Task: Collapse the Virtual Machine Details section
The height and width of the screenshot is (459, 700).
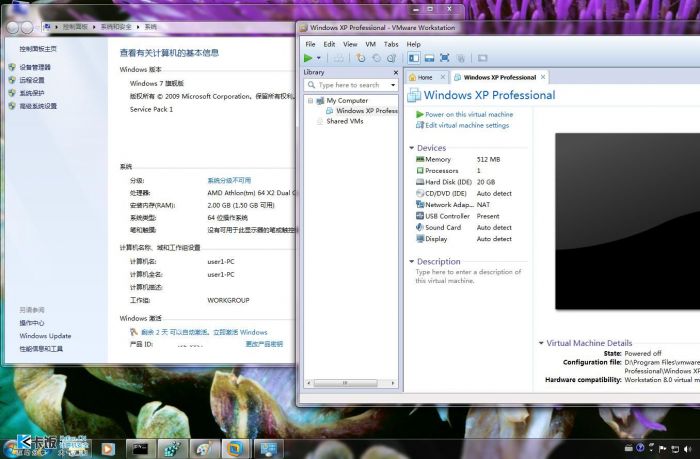Action: pos(541,343)
